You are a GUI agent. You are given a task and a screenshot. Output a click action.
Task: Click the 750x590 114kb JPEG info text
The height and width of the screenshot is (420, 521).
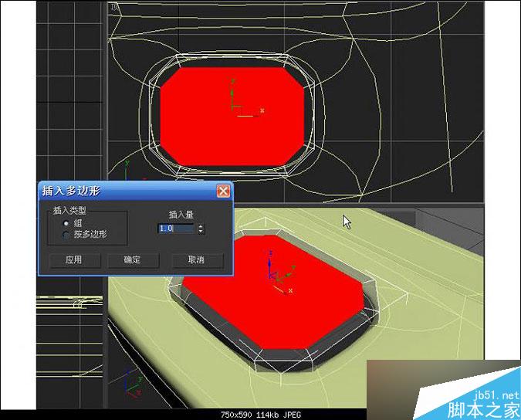(261, 415)
